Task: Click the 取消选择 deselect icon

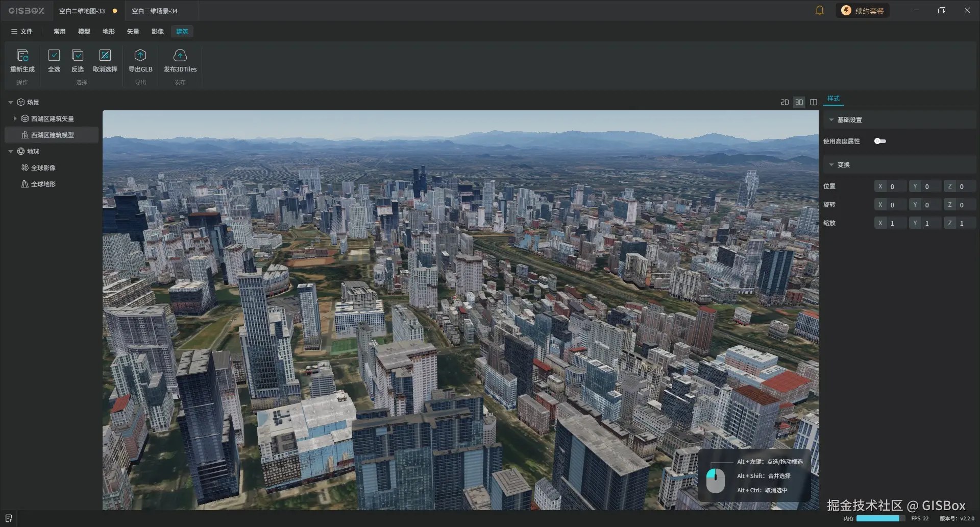Action: click(105, 55)
